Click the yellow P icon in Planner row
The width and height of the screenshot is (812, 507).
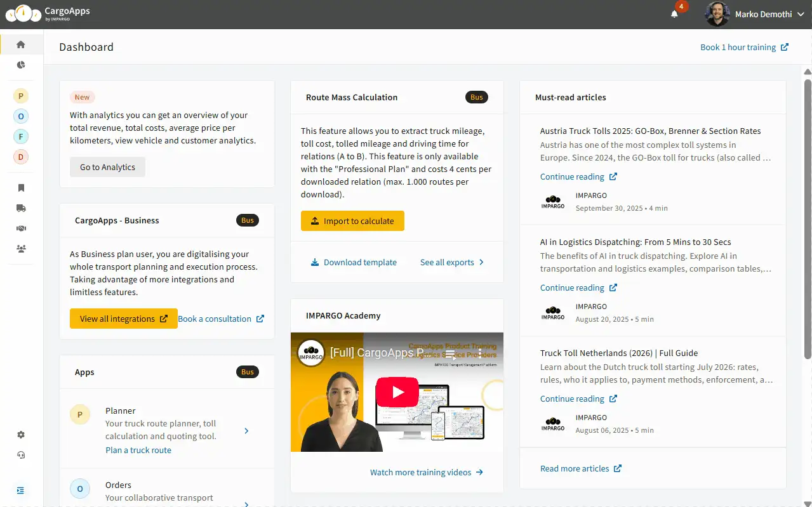point(80,415)
